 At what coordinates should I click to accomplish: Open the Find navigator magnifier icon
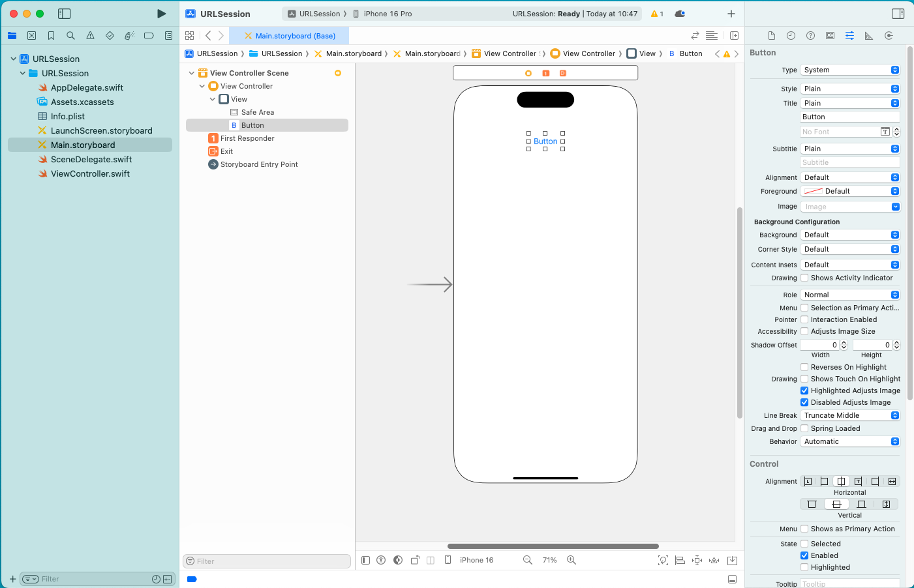pyautogui.click(x=70, y=36)
